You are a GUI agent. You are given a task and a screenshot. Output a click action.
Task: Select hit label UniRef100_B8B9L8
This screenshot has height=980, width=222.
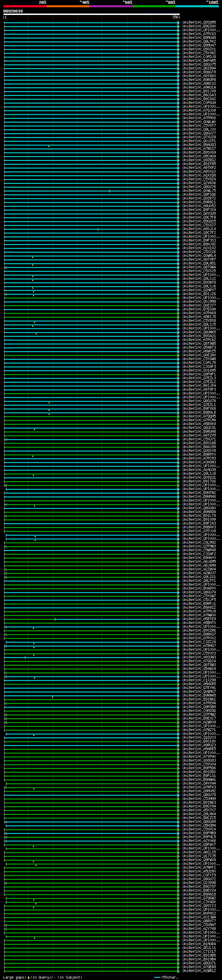click(x=199, y=412)
